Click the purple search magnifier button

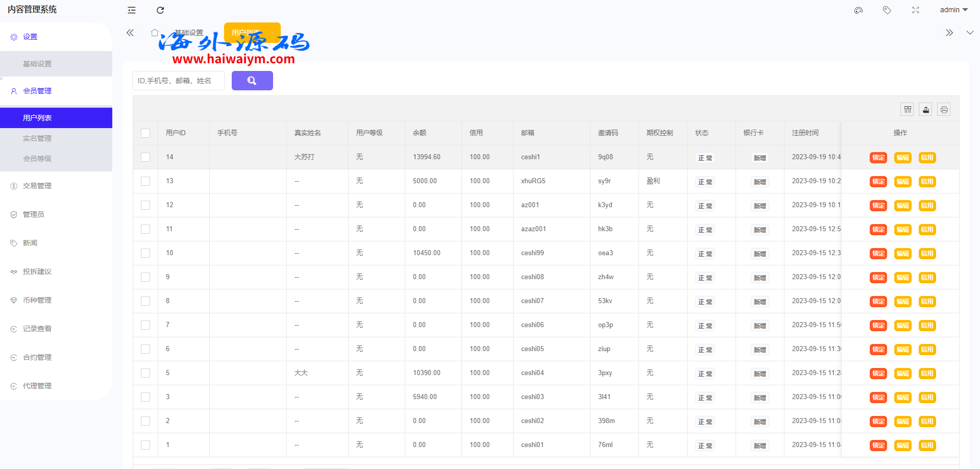click(252, 81)
